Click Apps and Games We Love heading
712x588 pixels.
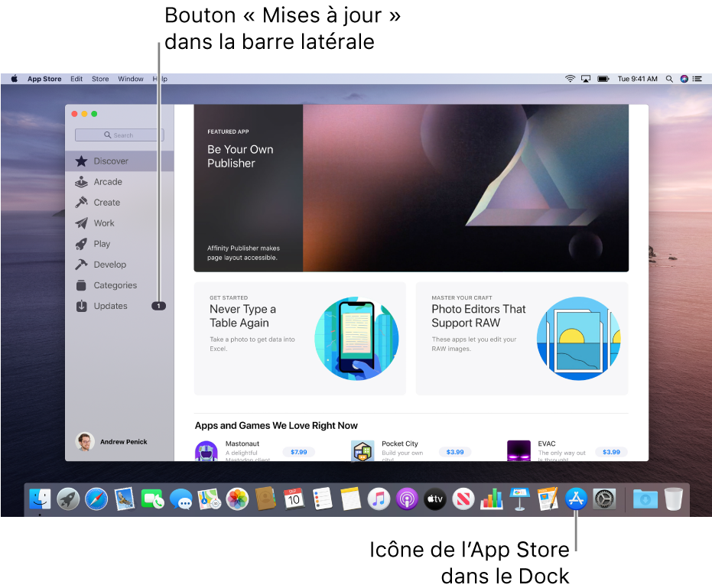tap(276, 425)
